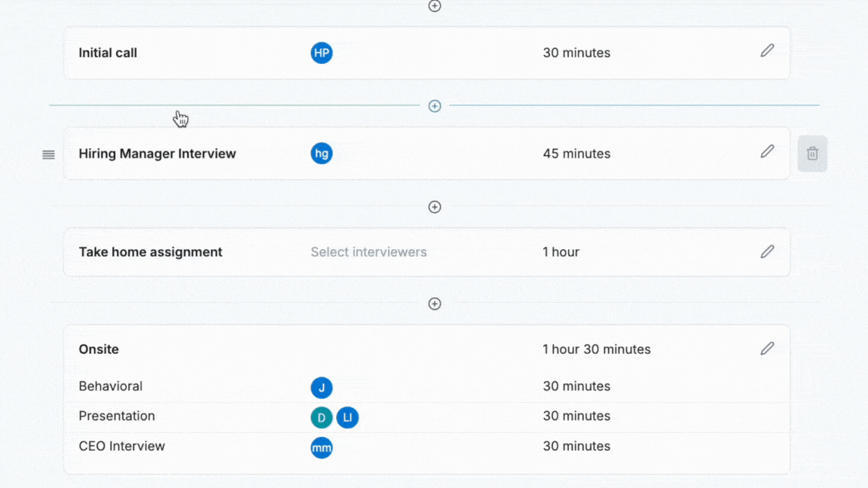
Task: Click the 45 minutes duration
Action: point(576,154)
